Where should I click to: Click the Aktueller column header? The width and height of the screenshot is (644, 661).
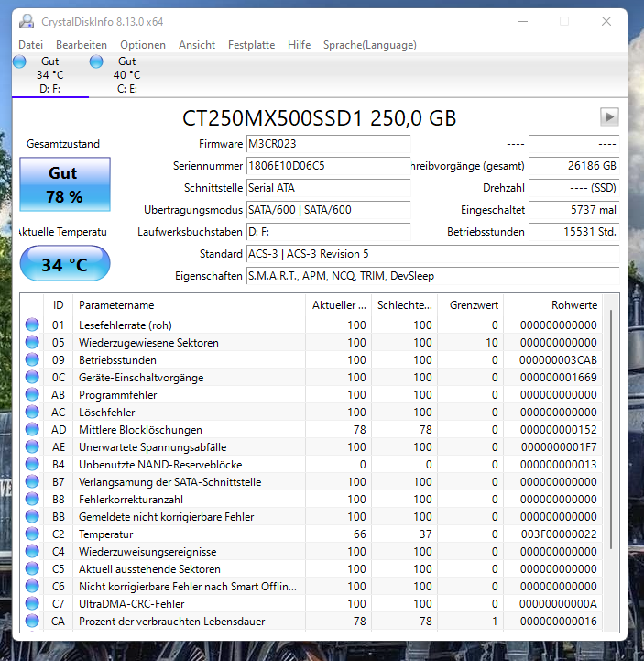[x=338, y=304]
